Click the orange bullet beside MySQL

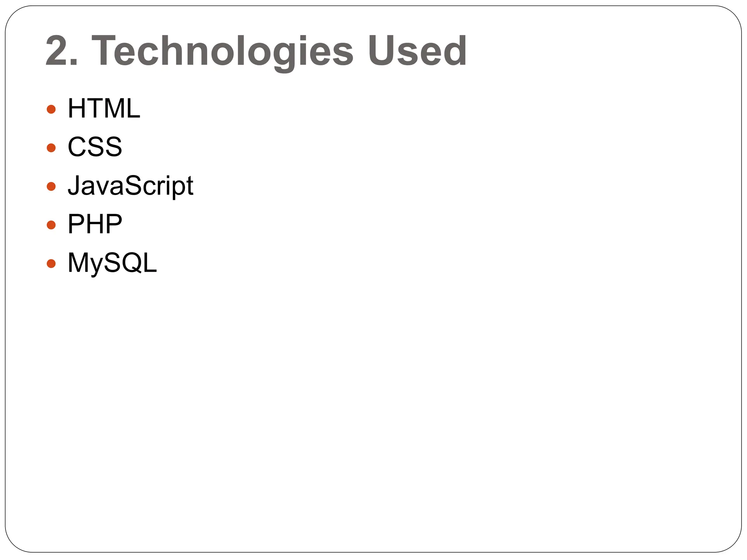pyautogui.click(x=51, y=263)
